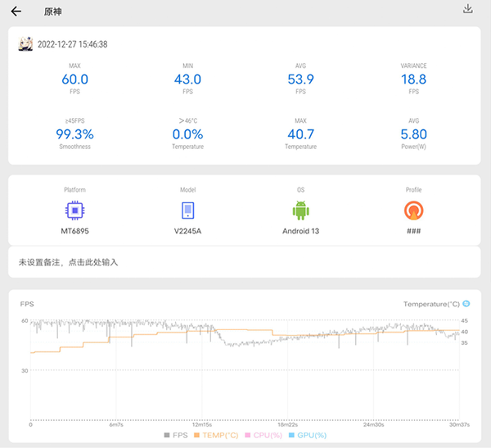Viewport: 491px width, 448px height.
Task: Click the V2245A phone model icon
Action: (x=187, y=210)
